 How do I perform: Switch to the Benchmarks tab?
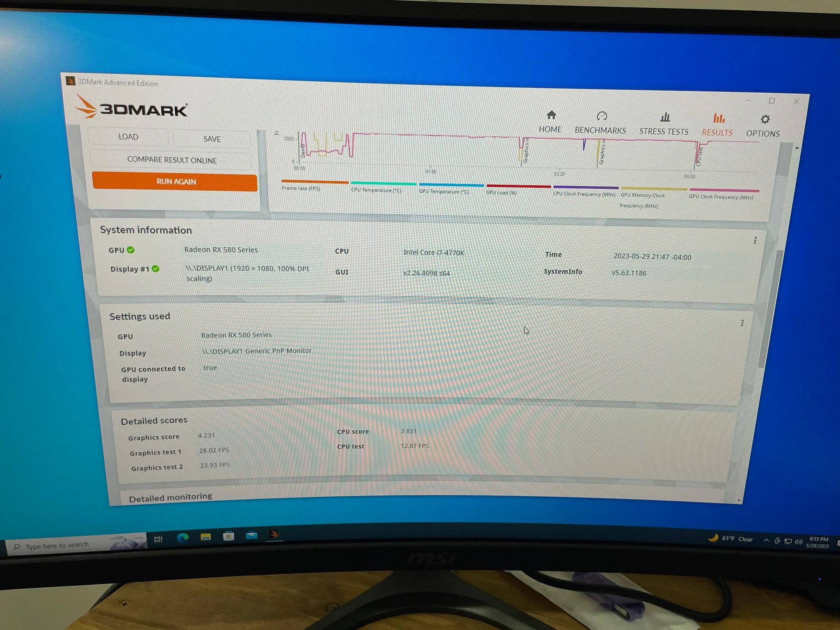pyautogui.click(x=600, y=123)
